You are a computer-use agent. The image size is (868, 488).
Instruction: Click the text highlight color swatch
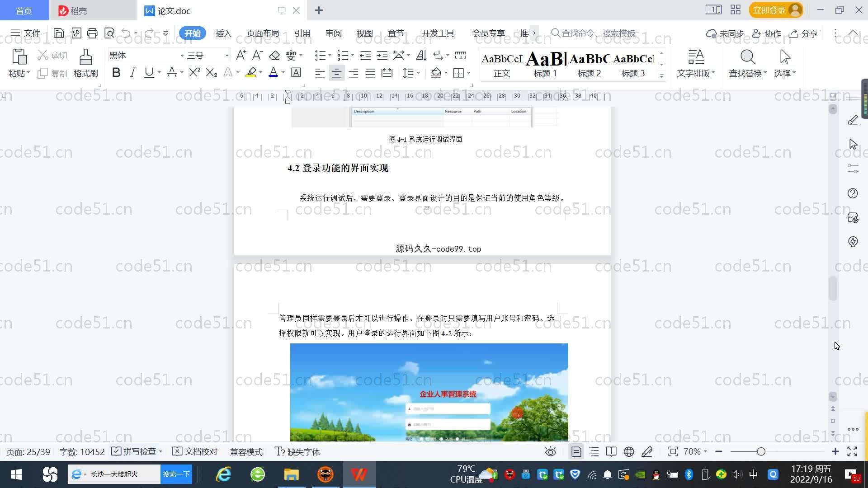251,72
